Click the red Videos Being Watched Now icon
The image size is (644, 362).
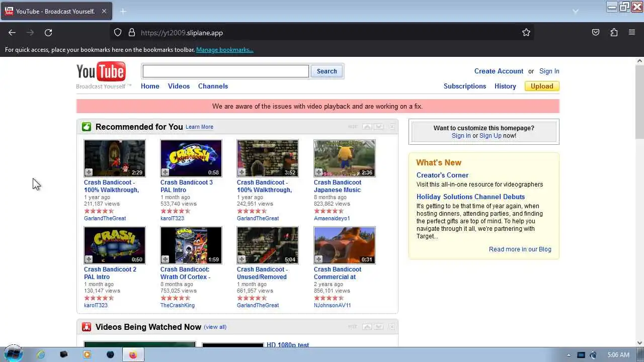87,327
